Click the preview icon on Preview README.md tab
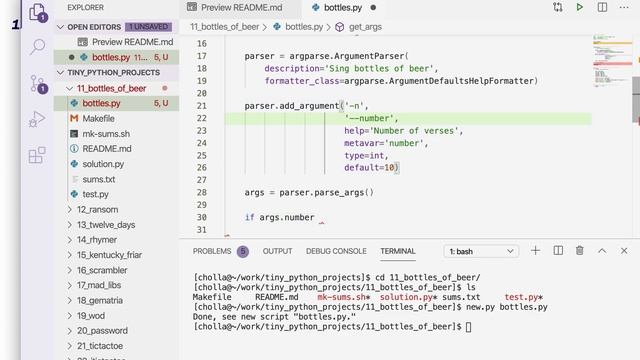The height and width of the screenshot is (360, 640). pyautogui.click(x=191, y=7)
